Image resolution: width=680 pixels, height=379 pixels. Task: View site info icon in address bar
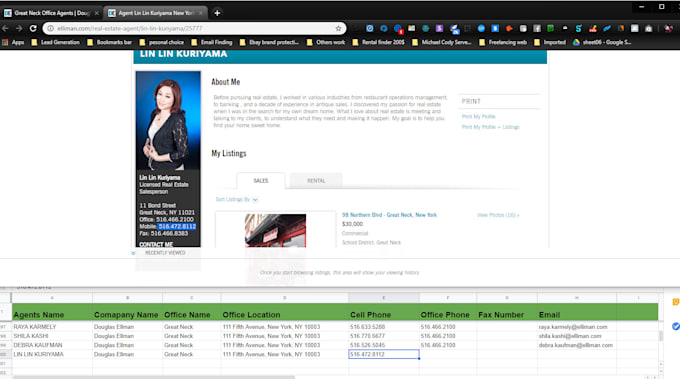pos(50,28)
